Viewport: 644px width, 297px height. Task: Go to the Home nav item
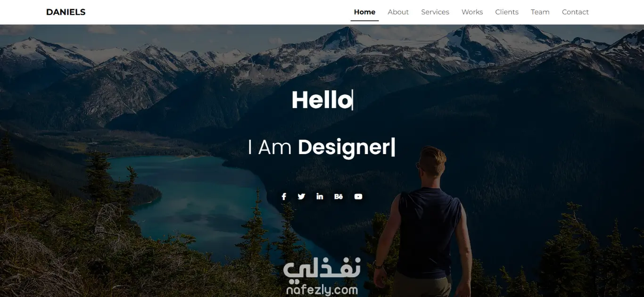pos(364,12)
